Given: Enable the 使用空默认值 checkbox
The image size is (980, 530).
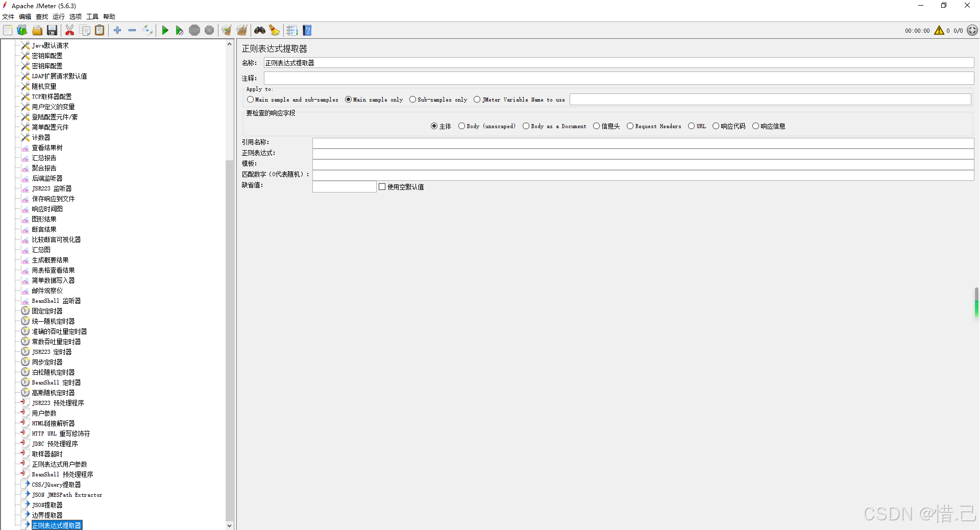Looking at the screenshot, I should click(382, 187).
